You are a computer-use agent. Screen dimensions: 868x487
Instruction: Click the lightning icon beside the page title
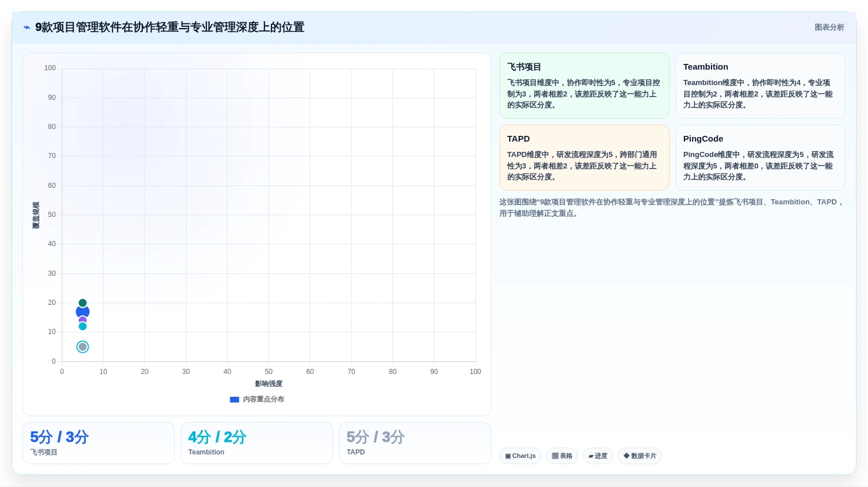[x=26, y=27]
